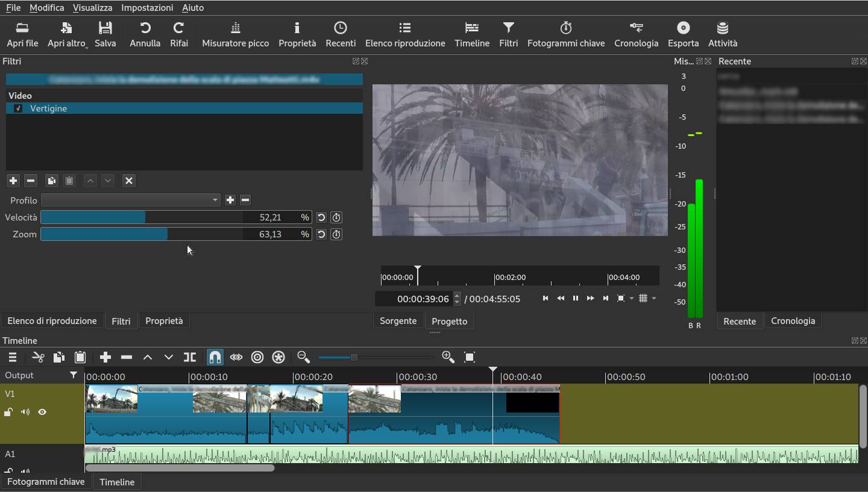
Task: Open the Filtri toolbar button
Action: click(x=509, y=35)
